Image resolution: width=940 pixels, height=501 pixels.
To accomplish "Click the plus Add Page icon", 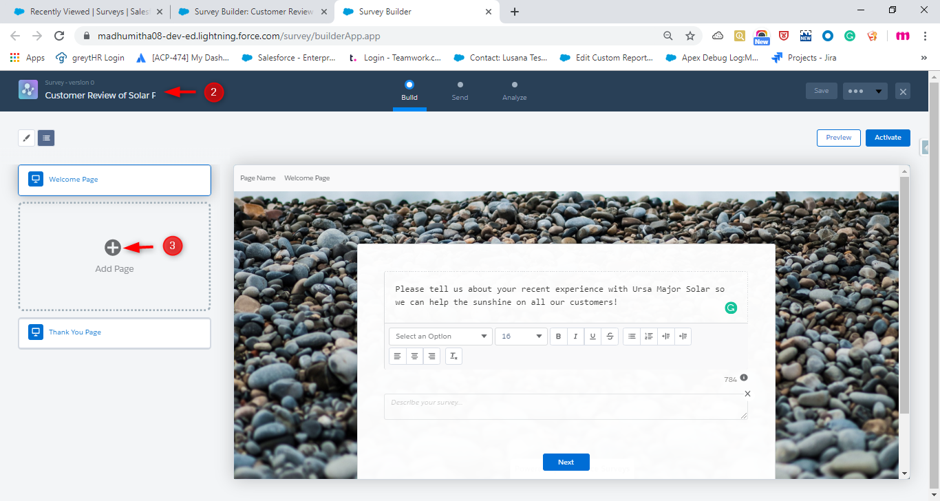I will coord(113,247).
